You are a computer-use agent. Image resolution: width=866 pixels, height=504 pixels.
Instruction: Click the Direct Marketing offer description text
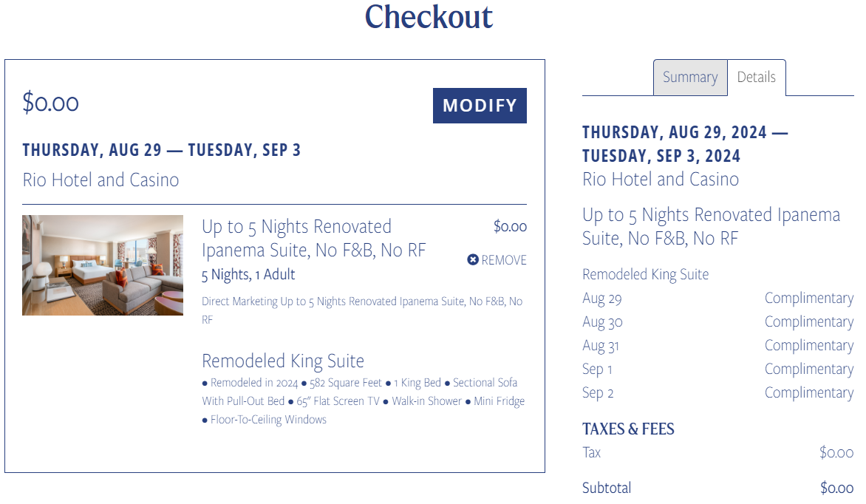[362, 310]
